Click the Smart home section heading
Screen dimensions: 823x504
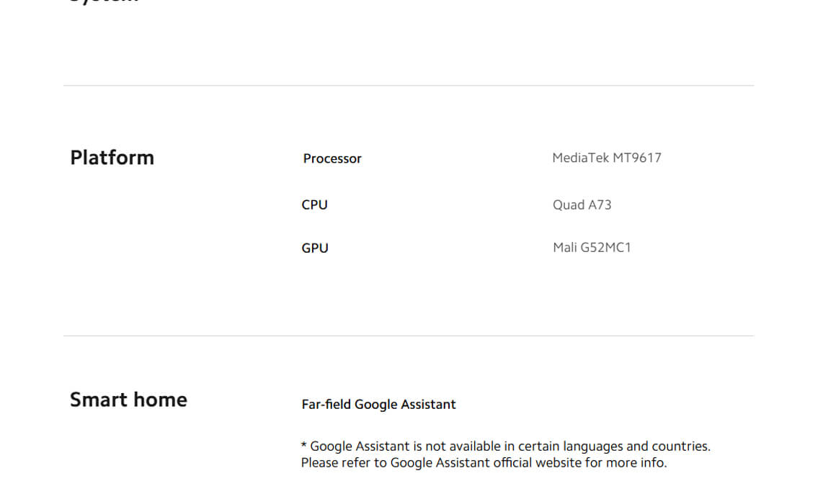pos(128,400)
